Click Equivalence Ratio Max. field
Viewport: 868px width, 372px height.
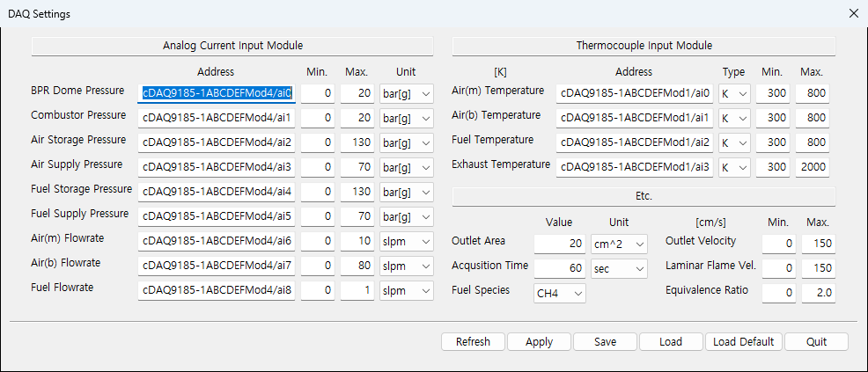pos(818,294)
